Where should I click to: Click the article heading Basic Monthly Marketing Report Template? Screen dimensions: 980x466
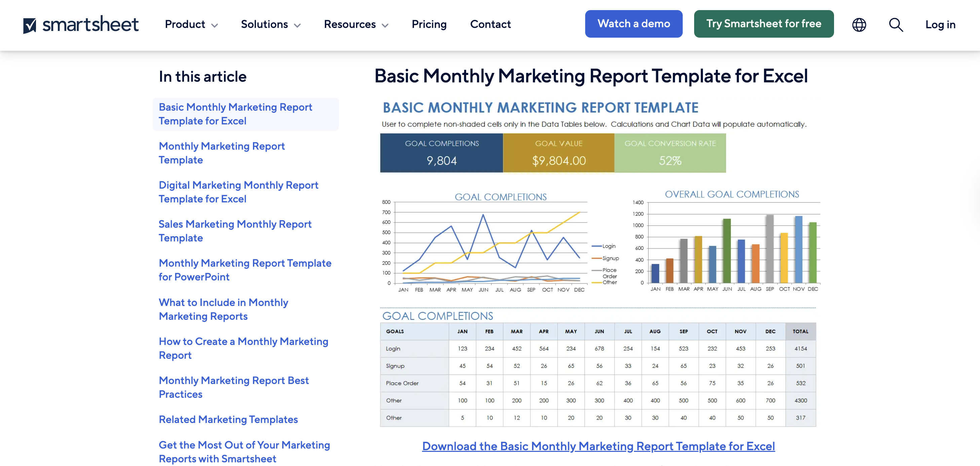point(591,76)
